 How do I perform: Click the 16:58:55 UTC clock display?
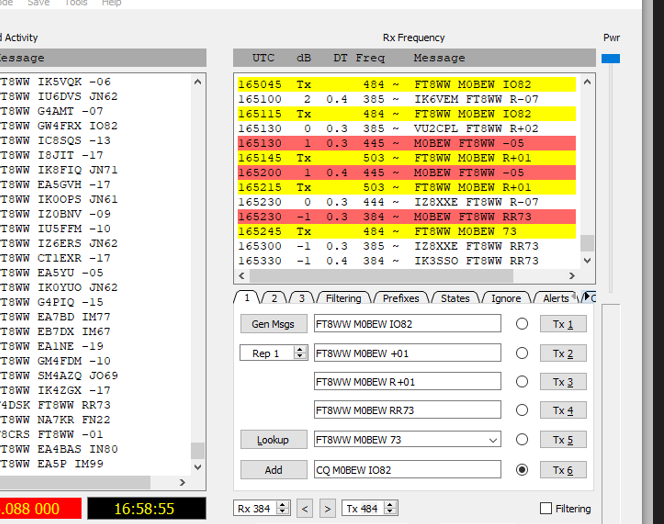[147, 508]
